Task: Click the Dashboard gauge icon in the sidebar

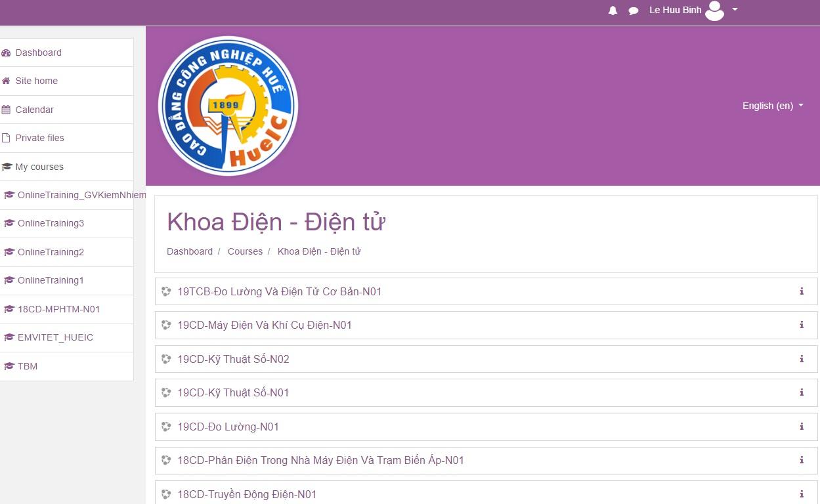Action: point(6,52)
